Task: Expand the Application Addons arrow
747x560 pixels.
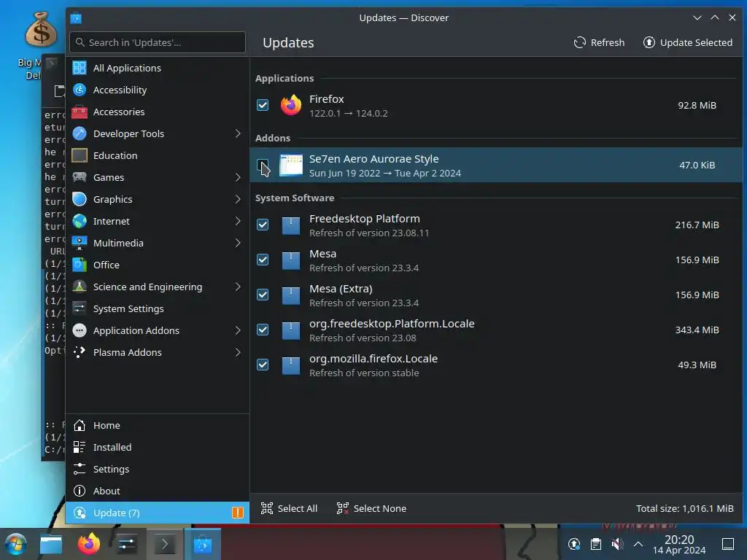Action: (x=238, y=330)
